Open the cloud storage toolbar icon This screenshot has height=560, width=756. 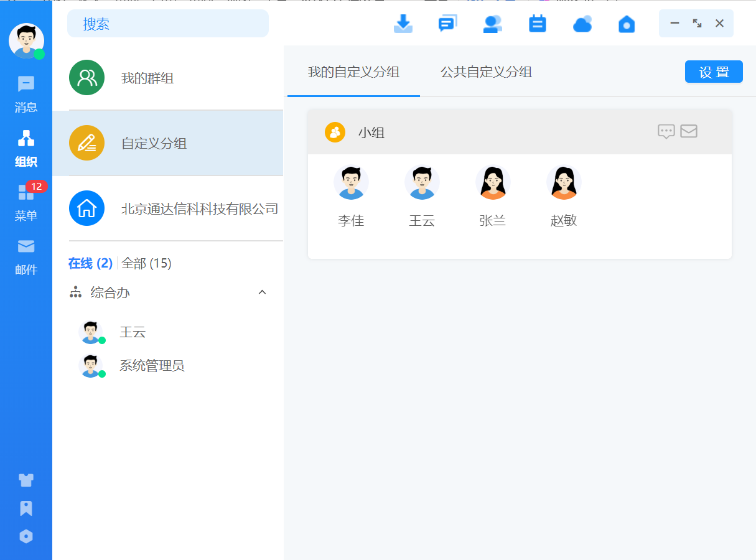click(x=582, y=24)
